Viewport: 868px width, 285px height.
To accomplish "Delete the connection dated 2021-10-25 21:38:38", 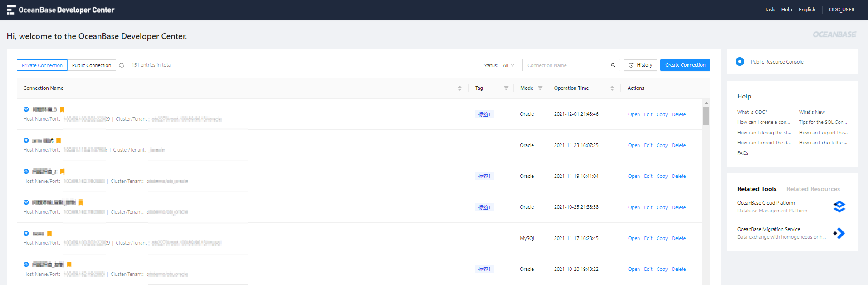I will tap(679, 207).
